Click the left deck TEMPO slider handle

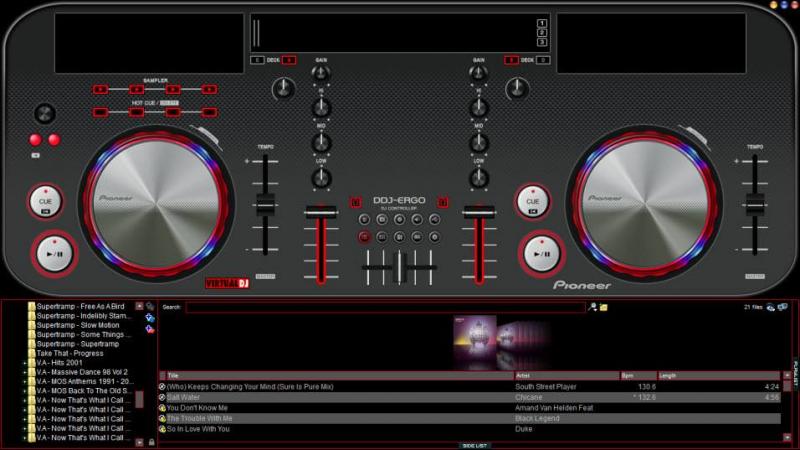[265, 205]
